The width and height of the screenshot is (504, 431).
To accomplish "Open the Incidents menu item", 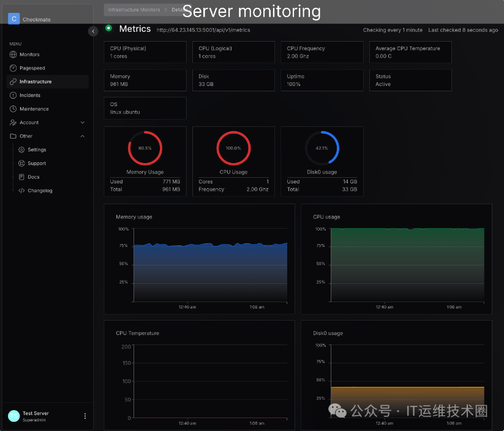I will pyautogui.click(x=47, y=95).
